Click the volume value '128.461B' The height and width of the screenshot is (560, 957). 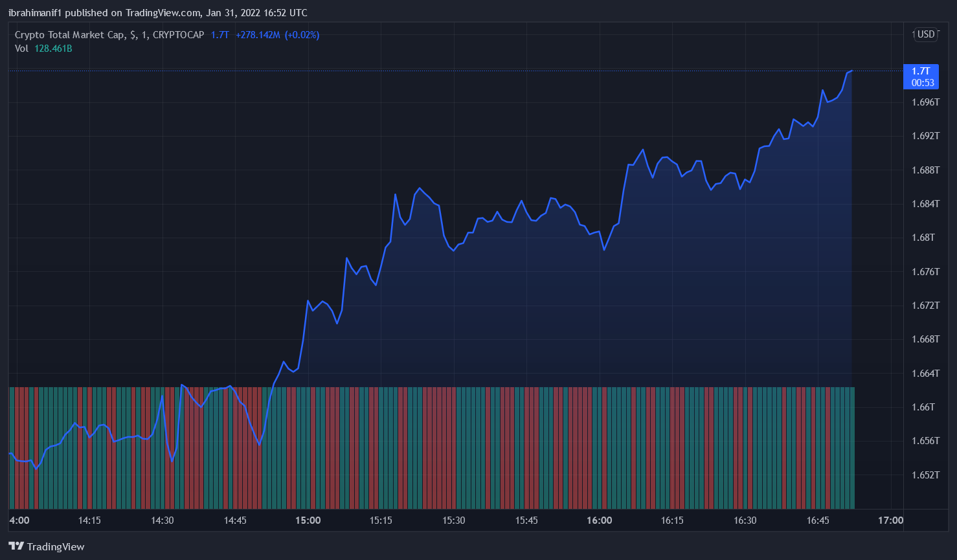[53, 49]
